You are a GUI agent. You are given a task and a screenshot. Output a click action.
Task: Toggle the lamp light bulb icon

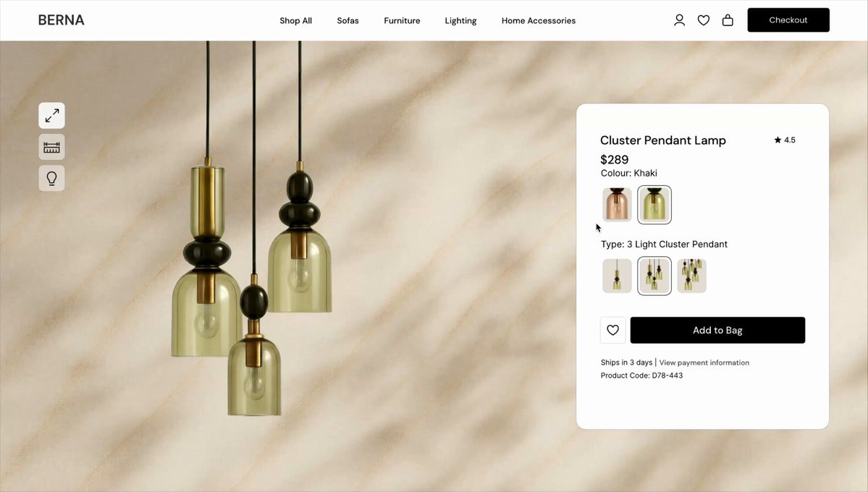coord(51,178)
